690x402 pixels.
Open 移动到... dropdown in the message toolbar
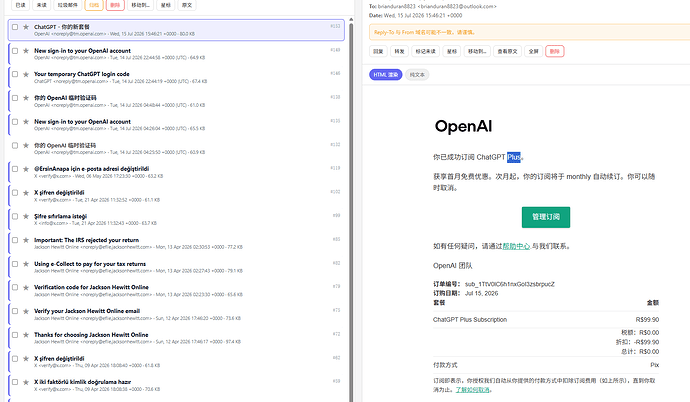[477, 51]
